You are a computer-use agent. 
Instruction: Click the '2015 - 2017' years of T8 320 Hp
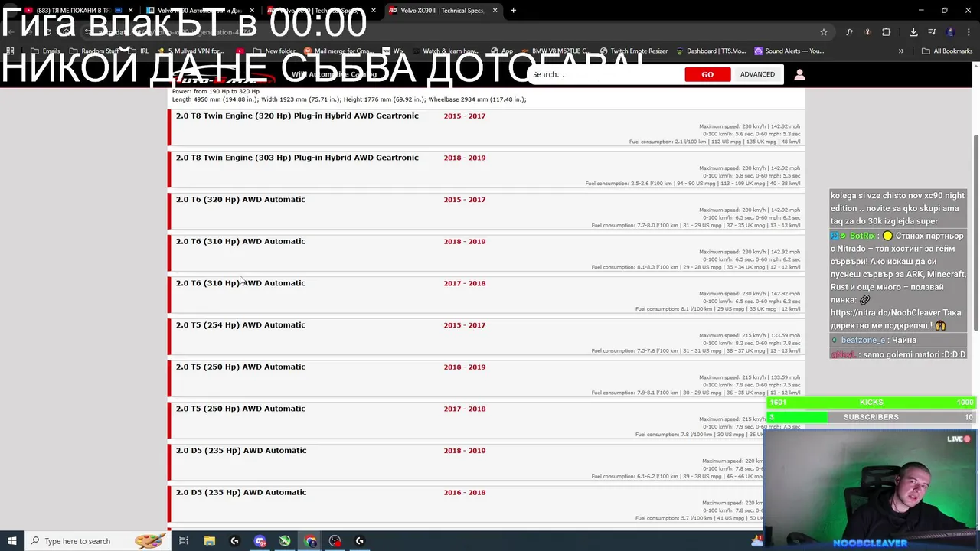(x=465, y=116)
